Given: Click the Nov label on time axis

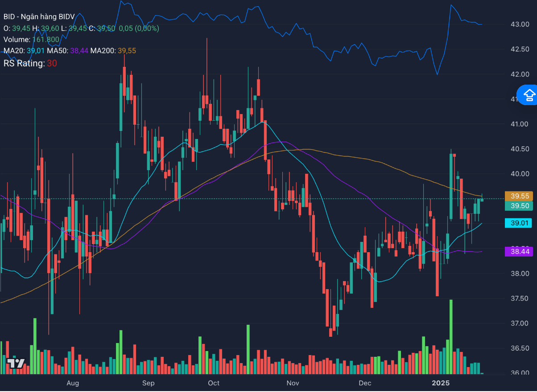Looking at the screenshot, I should click(x=293, y=383).
